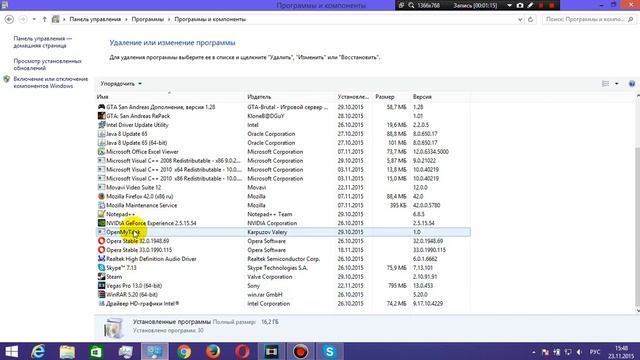This screenshot has width=640, height=360.
Task: Click the Java 8 Update 65 (64-bit) icon
Action: (101, 143)
